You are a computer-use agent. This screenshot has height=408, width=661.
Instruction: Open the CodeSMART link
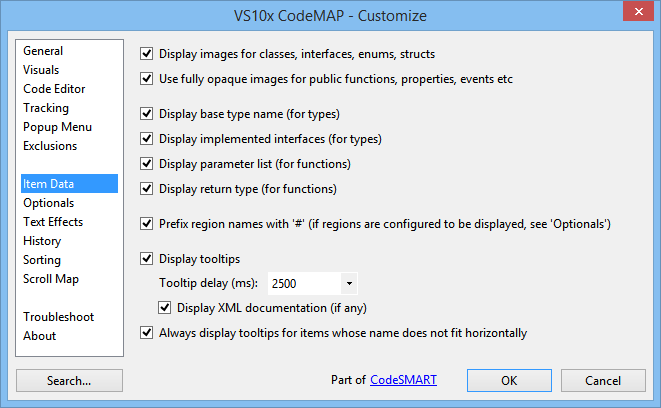coord(403,380)
